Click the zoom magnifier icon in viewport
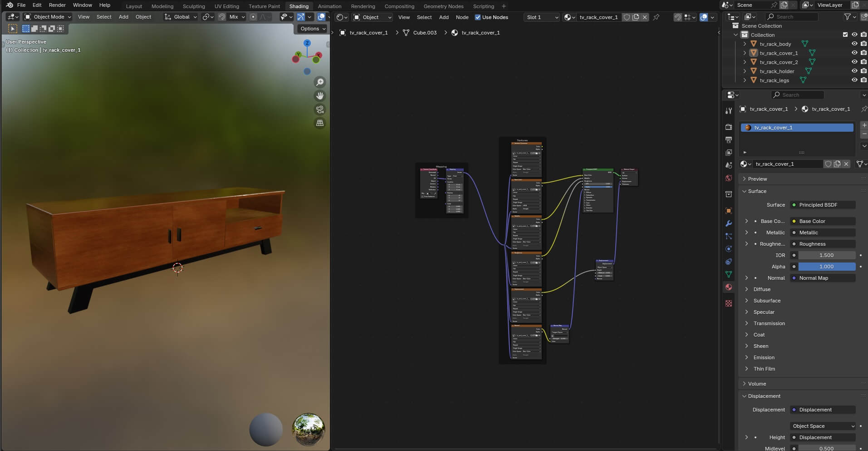868x451 pixels. (x=320, y=82)
